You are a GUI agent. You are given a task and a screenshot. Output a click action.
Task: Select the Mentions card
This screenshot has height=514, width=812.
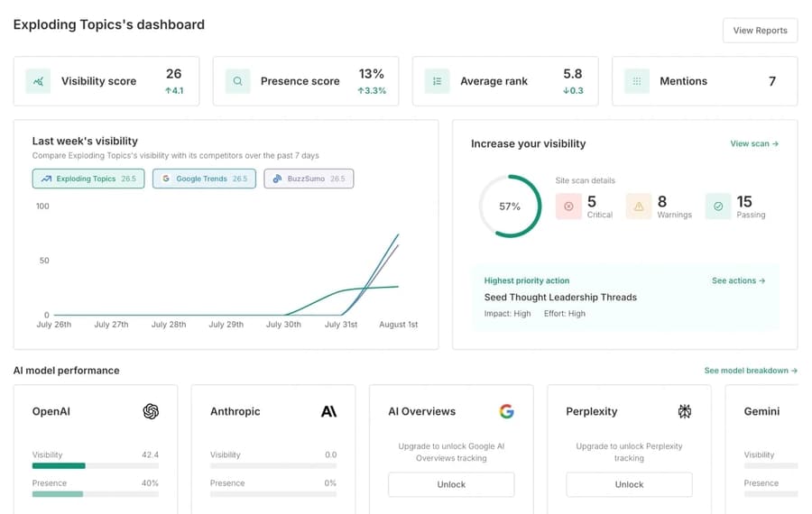tap(705, 81)
